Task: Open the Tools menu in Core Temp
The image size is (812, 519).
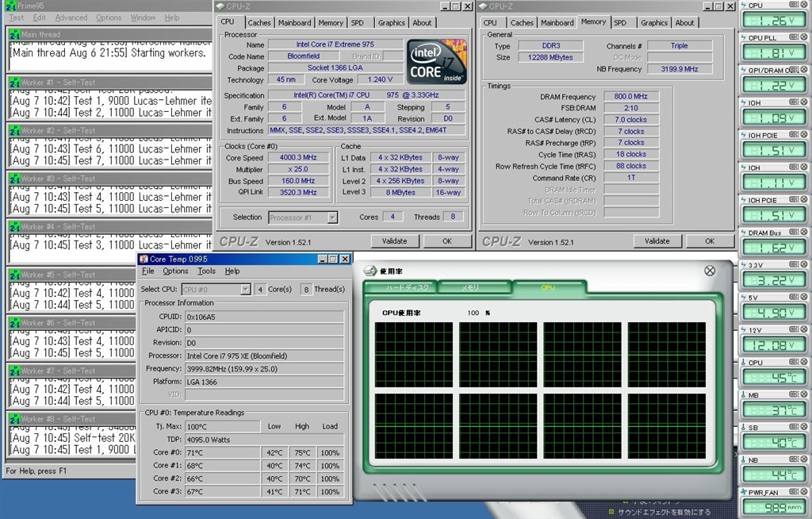Action: [206, 271]
